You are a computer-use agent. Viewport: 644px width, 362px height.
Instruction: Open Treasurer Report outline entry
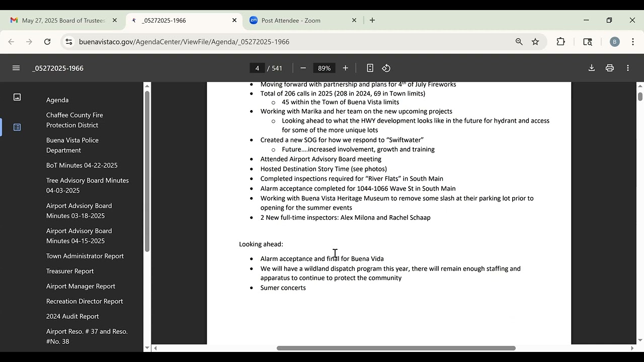[x=70, y=271]
